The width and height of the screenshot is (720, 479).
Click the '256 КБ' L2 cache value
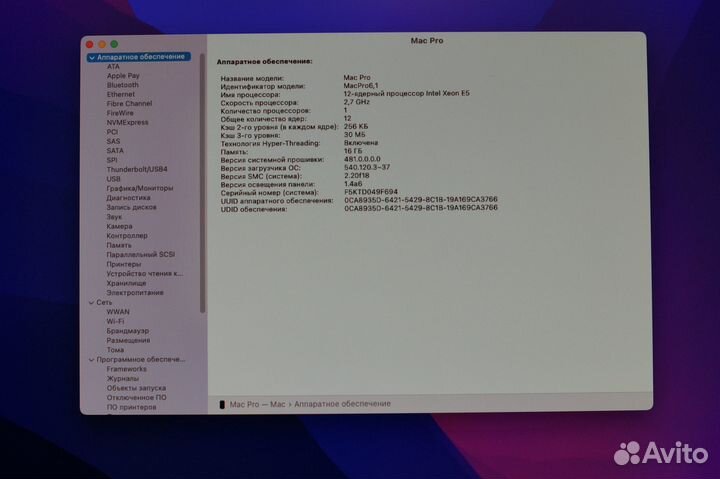[x=356, y=126]
